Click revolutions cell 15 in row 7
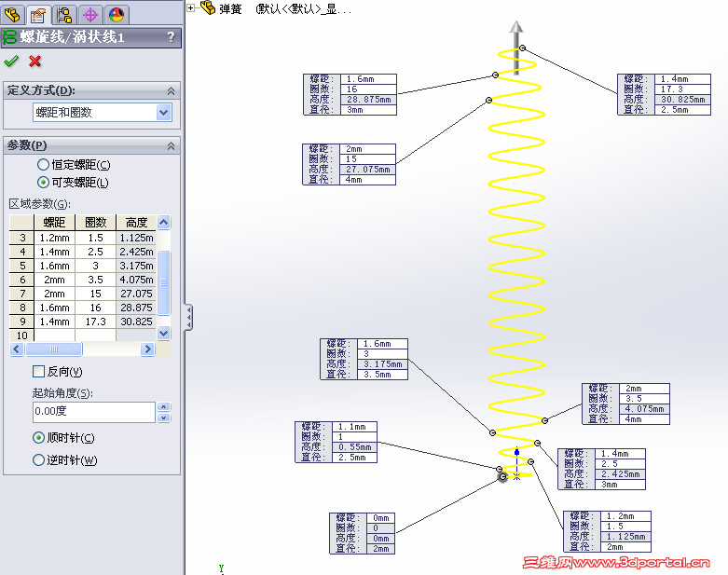 [x=96, y=294]
